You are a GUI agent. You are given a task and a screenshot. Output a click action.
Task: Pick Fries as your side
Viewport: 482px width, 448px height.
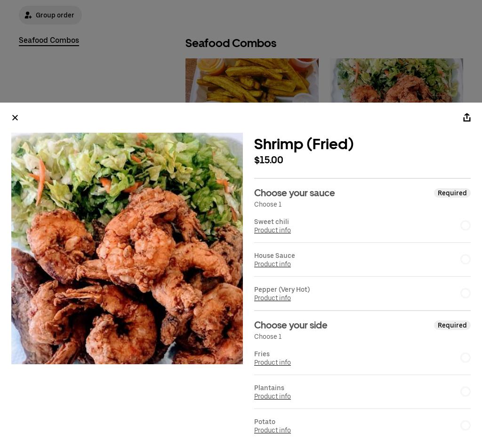tap(466, 358)
